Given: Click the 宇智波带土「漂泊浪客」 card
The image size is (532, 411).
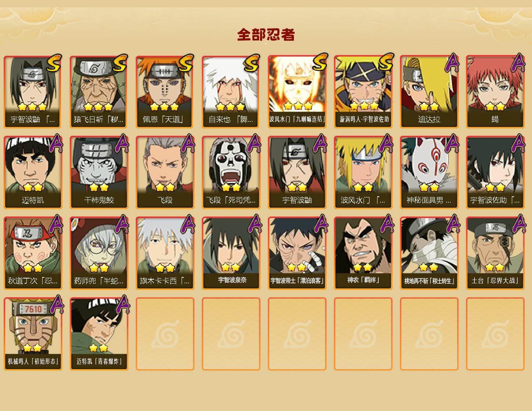Looking at the screenshot, I should (297, 253).
